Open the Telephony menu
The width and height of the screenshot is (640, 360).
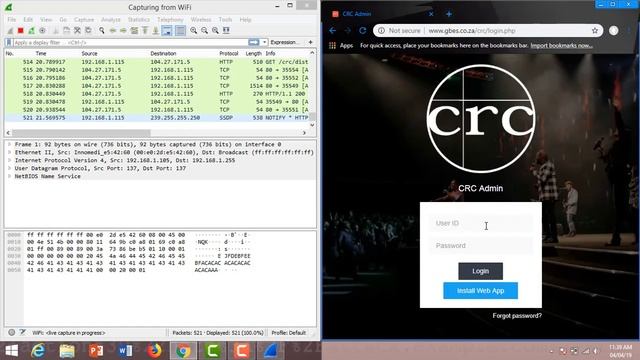pyautogui.click(x=170, y=20)
